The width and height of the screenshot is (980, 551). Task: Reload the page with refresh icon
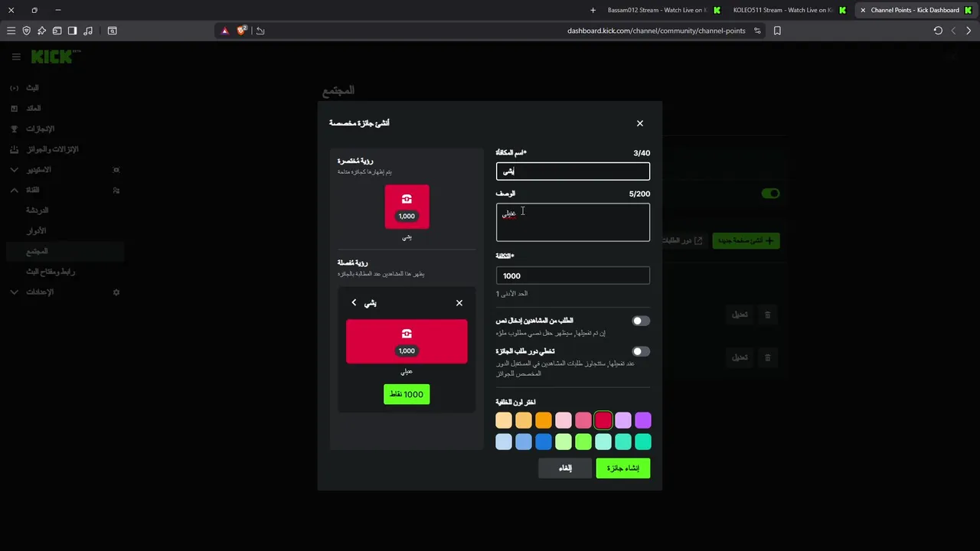pos(938,31)
